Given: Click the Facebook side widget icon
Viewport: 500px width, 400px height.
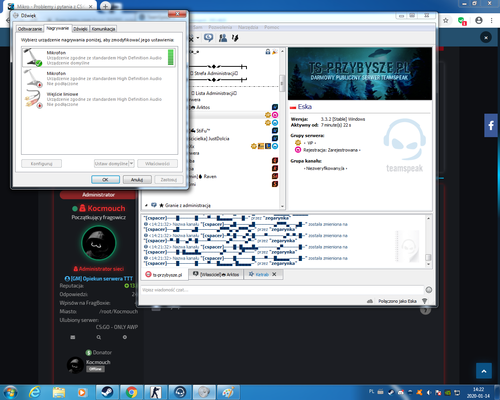Looking at the screenshot, I should pyautogui.click(x=491, y=125).
